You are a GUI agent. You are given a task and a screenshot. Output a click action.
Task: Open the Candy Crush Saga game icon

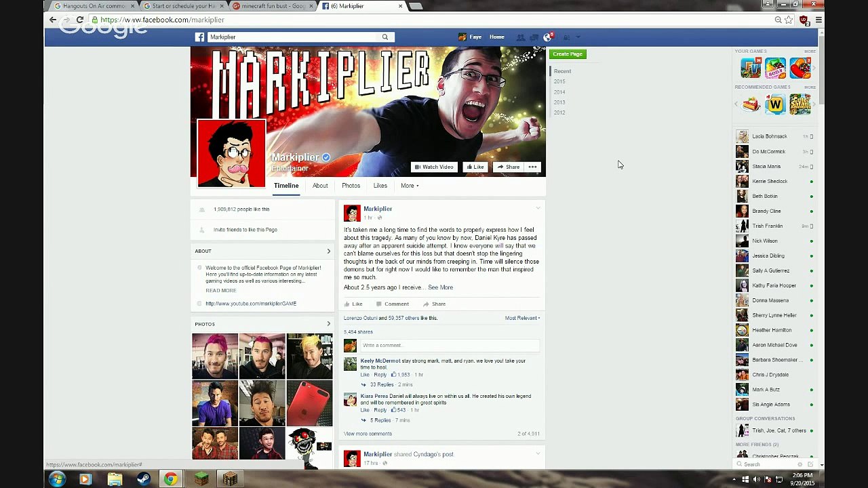800,68
